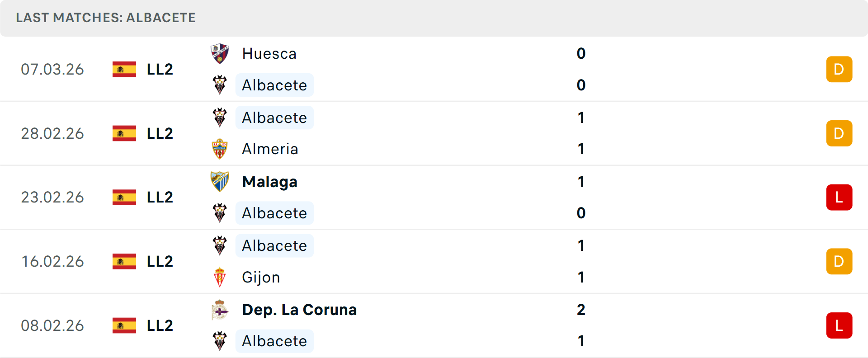868x358 pixels.
Task: Click the loss badge for 08.02.26 match
Action: point(839,325)
